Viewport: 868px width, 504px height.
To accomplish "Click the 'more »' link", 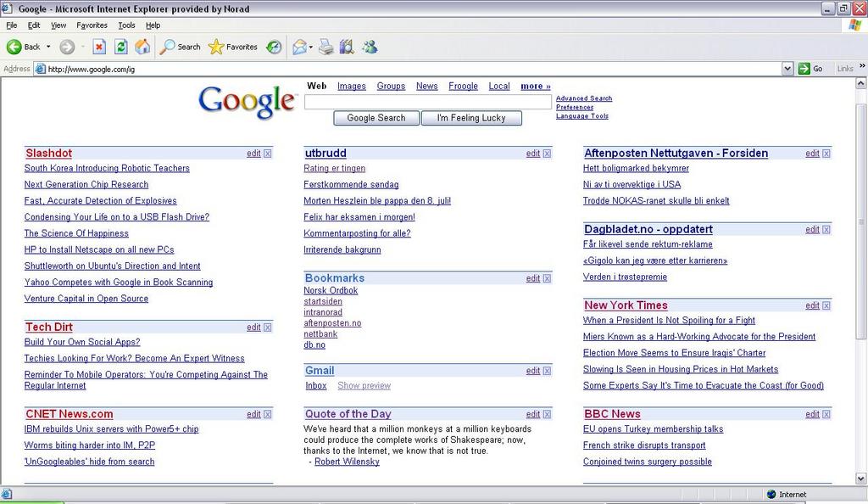I will point(536,87).
